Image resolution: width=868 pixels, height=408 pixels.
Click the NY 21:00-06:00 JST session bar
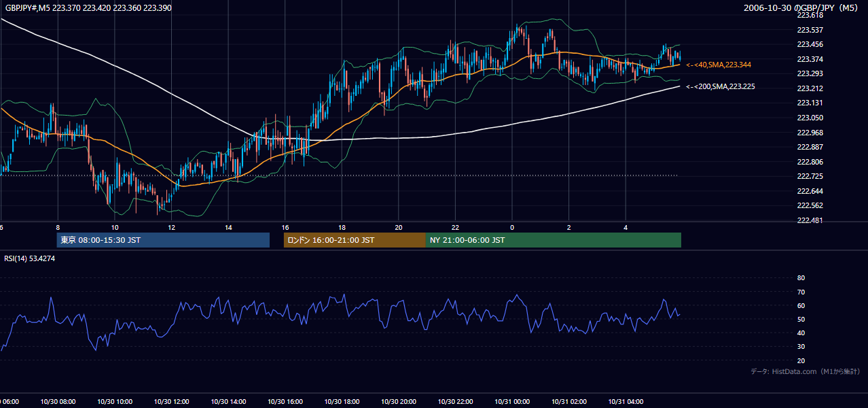click(x=554, y=240)
